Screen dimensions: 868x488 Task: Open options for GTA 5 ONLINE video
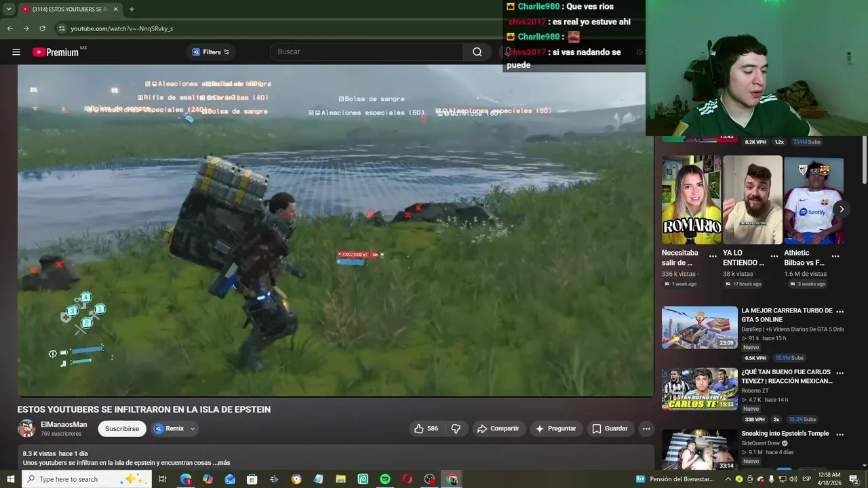coord(840,311)
